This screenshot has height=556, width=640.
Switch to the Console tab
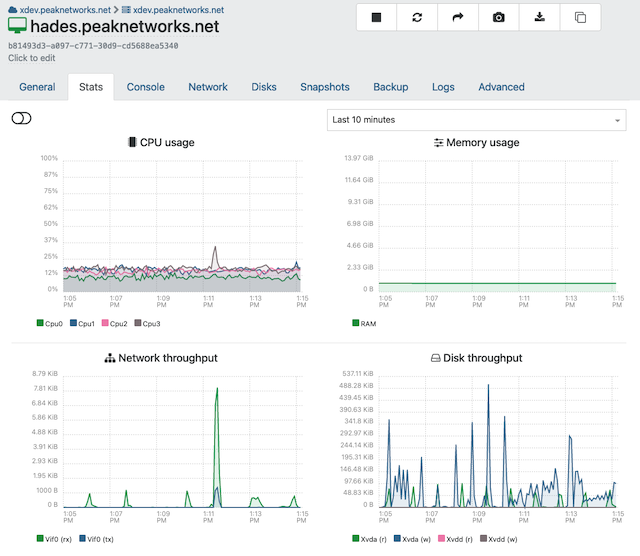pyautogui.click(x=145, y=87)
